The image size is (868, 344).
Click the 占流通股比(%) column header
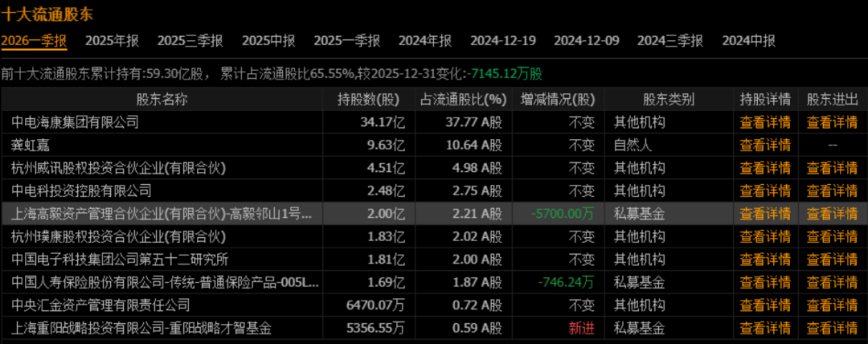pos(464,100)
